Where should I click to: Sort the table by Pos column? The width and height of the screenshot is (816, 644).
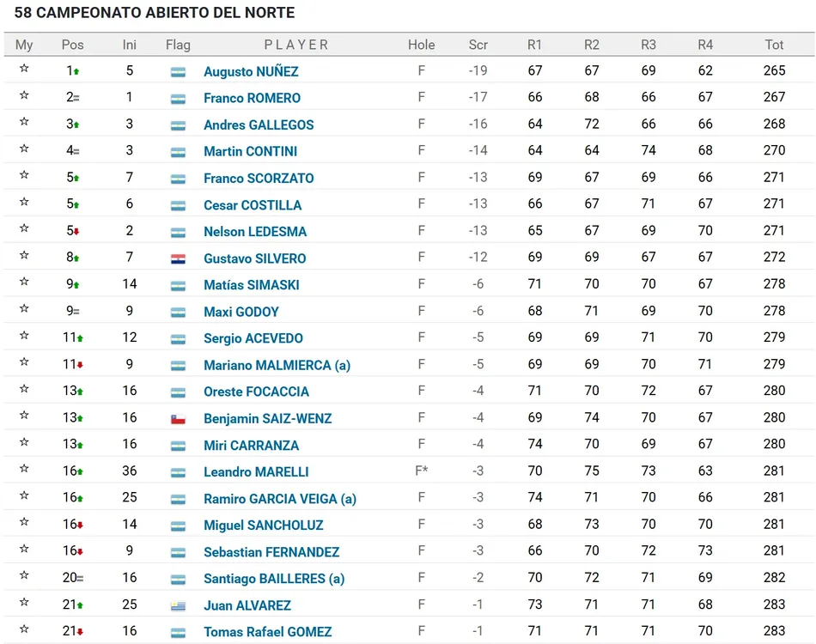pyautogui.click(x=72, y=45)
